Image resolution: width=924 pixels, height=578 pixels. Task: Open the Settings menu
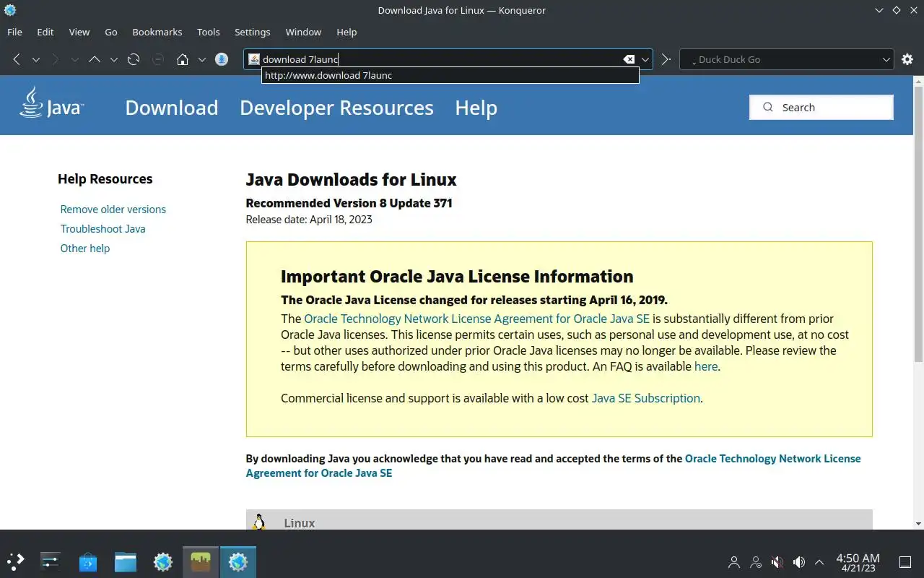(252, 32)
